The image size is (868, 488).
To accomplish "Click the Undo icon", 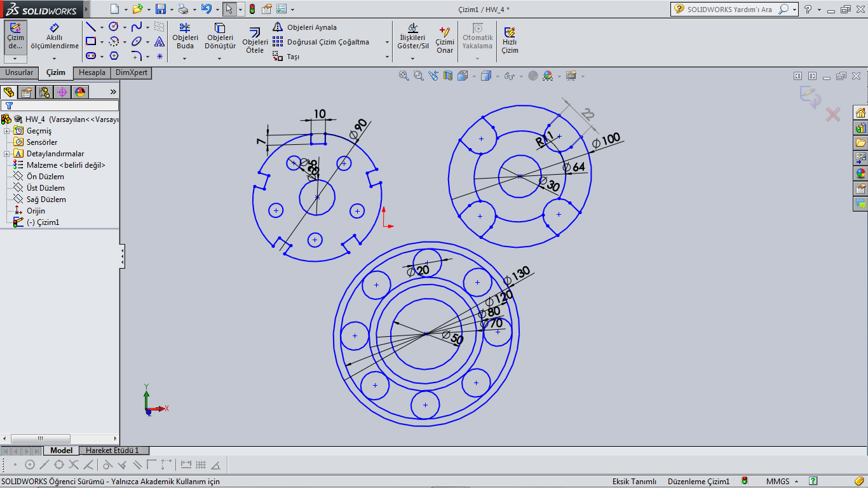I will tap(206, 9).
